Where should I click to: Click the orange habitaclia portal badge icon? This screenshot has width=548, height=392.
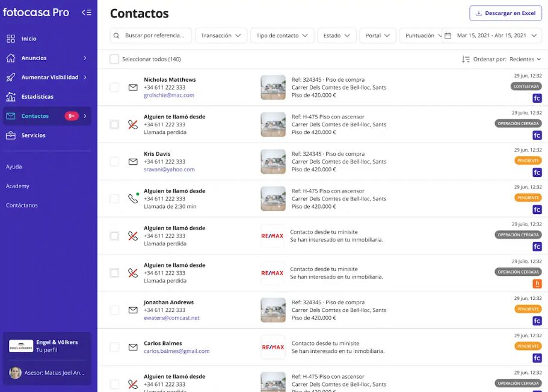pyautogui.click(x=537, y=284)
